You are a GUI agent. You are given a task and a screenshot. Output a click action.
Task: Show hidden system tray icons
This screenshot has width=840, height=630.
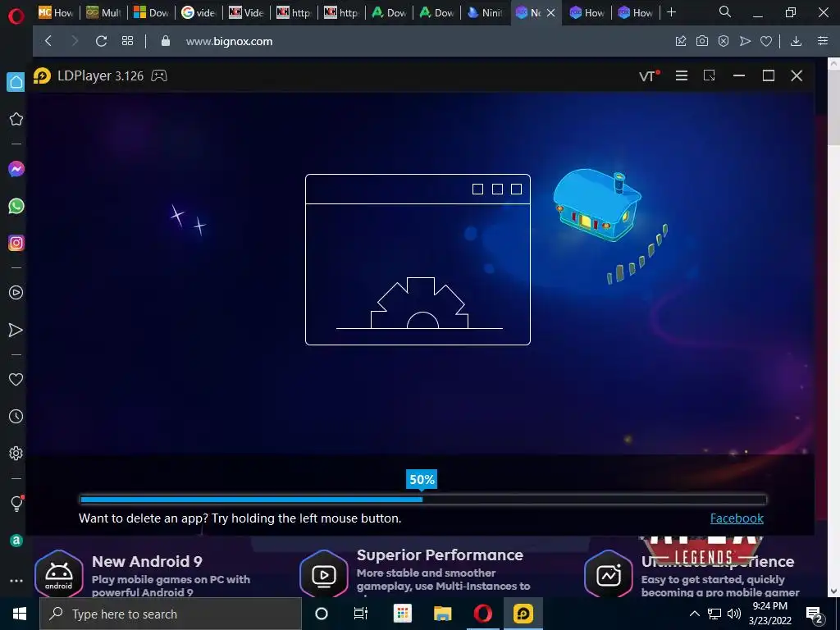[694, 614]
